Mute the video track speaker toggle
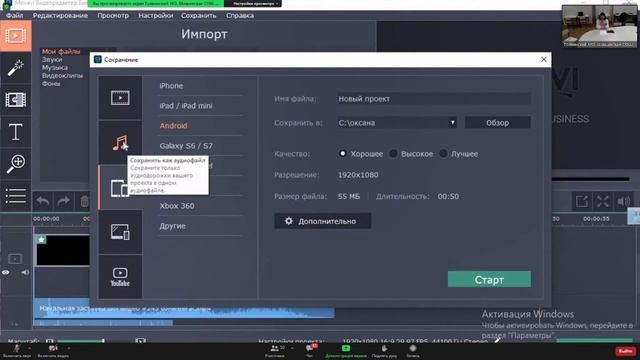The image size is (640, 360). click(x=25, y=272)
